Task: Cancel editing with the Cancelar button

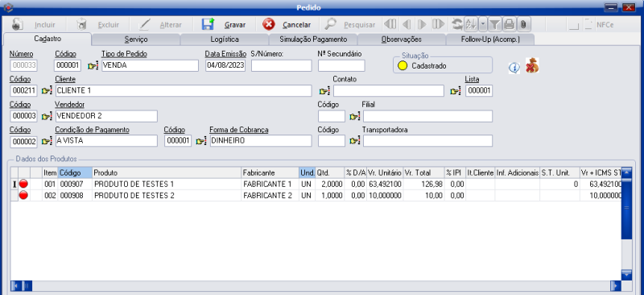Action: point(287,25)
